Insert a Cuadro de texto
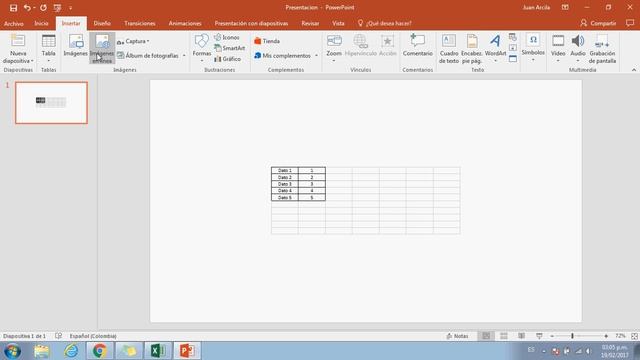Screen dimensions: 640x360 click(449, 49)
